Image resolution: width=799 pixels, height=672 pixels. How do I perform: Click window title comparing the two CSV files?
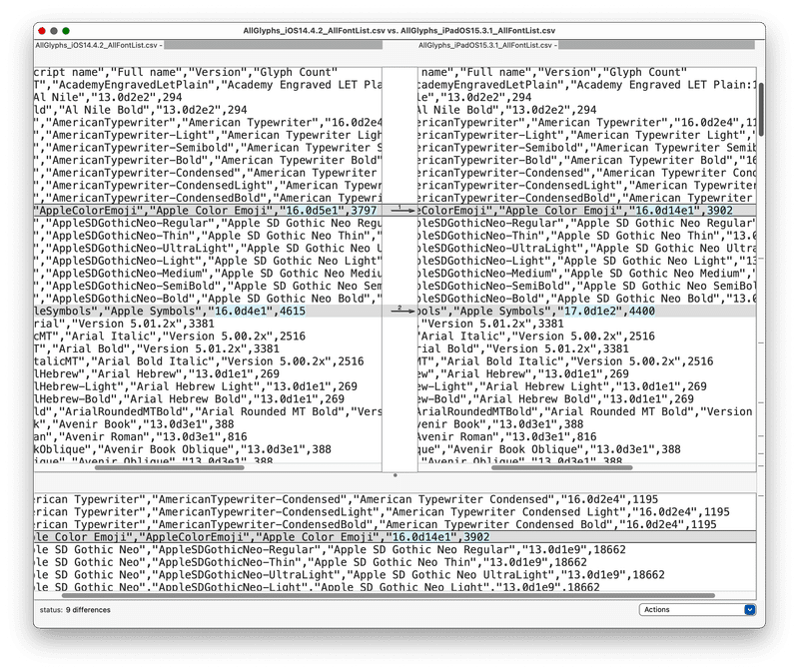click(x=399, y=31)
